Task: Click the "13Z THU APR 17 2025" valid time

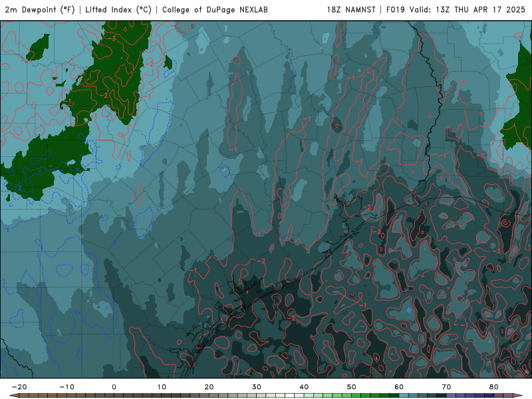Action: 480,9
